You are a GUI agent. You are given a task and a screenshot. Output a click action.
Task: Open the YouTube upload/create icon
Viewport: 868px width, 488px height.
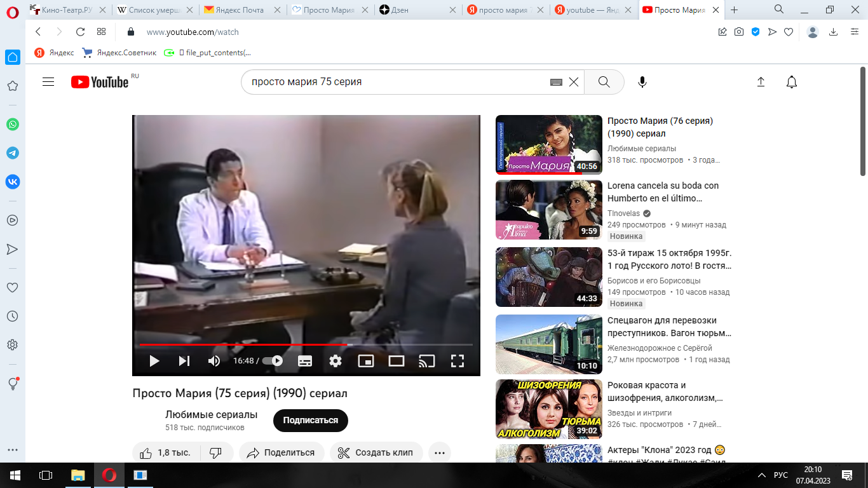(761, 82)
